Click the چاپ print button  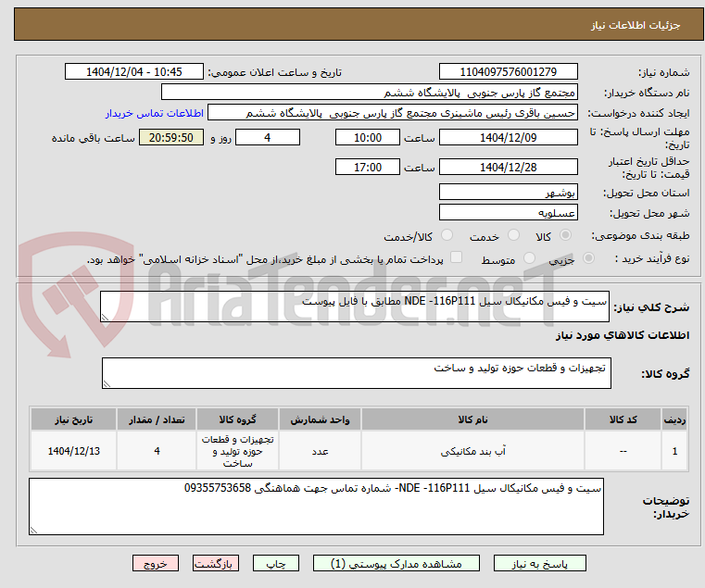[x=276, y=563]
